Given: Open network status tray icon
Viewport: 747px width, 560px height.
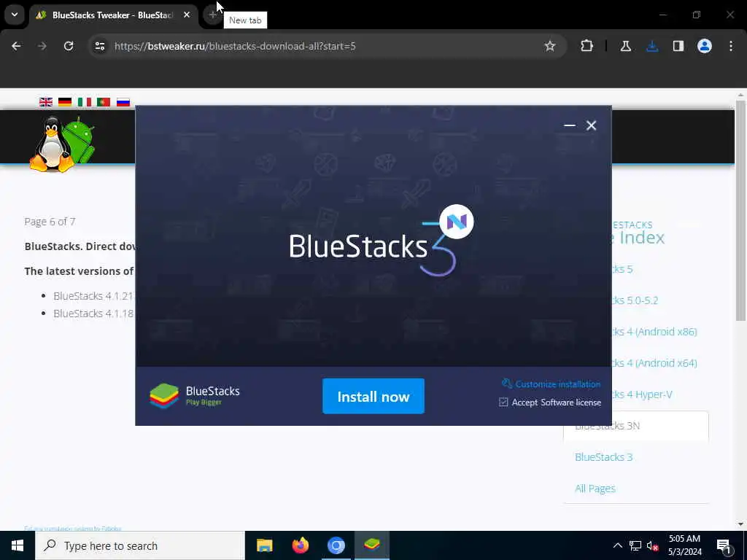Looking at the screenshot, I should (635, 545).
